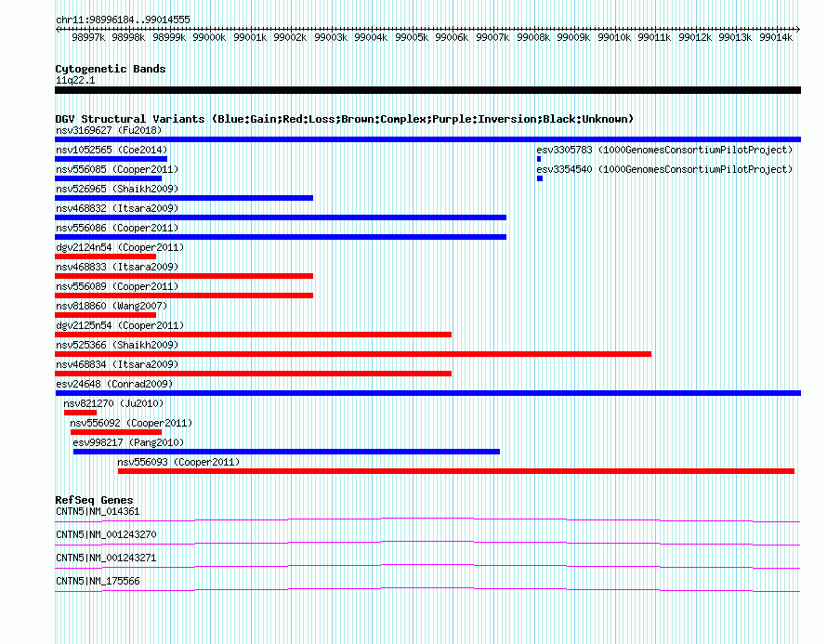The height and width of the screenshot is (644, 827).
Task: Open the RefSeq Genes track heading
Action: (94, 500)
